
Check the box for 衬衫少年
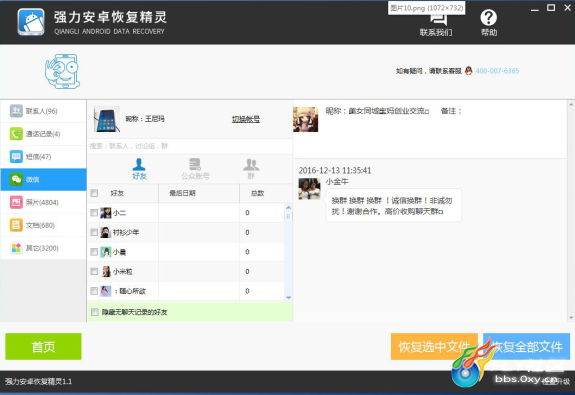pos(94,232)
